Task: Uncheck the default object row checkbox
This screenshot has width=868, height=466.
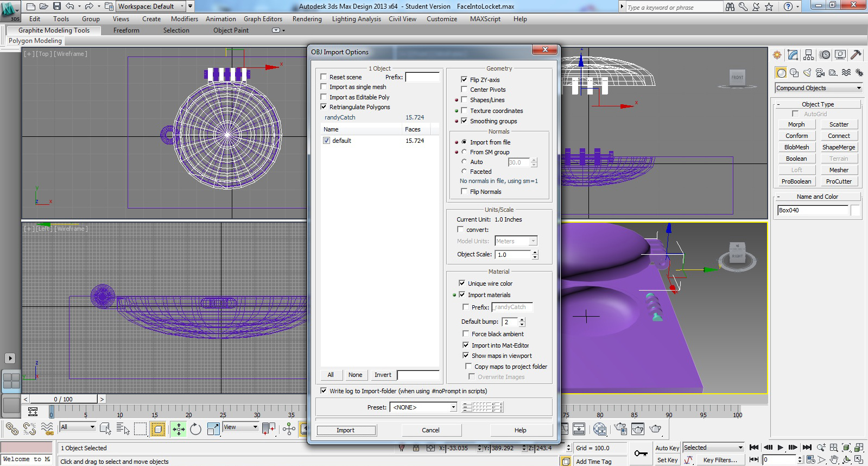Action: [x=326, y=141]
